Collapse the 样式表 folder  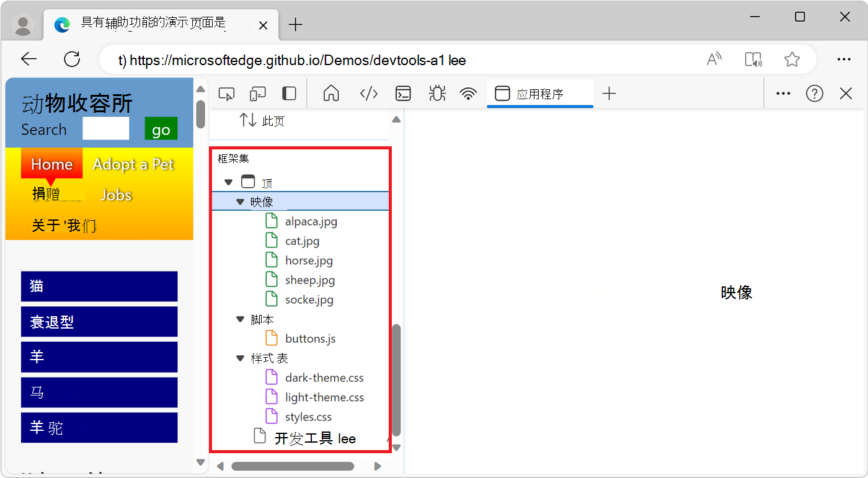[x=240, y=358]
